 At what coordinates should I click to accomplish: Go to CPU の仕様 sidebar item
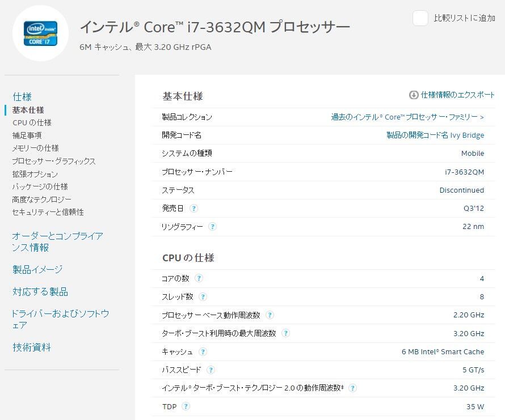coord(32,122)
